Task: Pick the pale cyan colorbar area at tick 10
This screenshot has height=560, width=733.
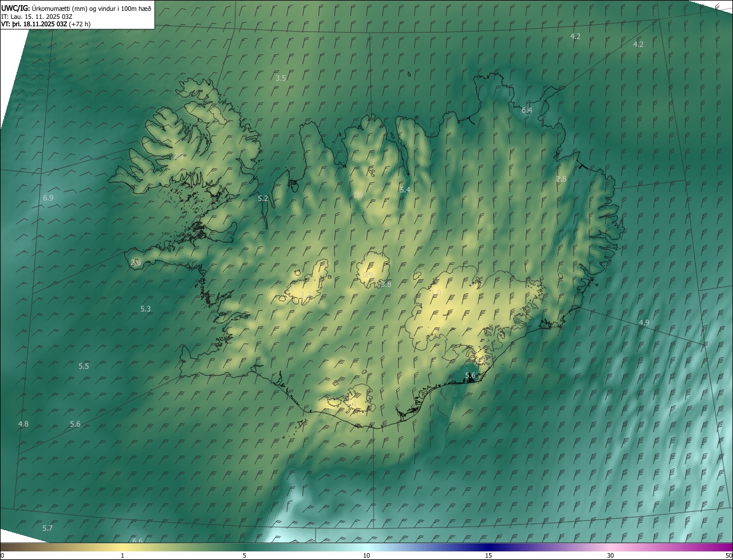Action: 366,547
